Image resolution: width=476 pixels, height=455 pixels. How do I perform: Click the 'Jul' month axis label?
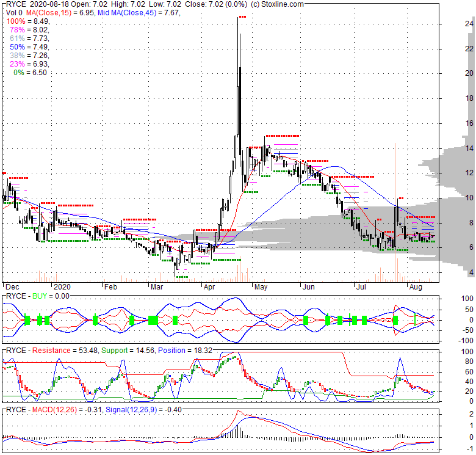click(361, 286)
